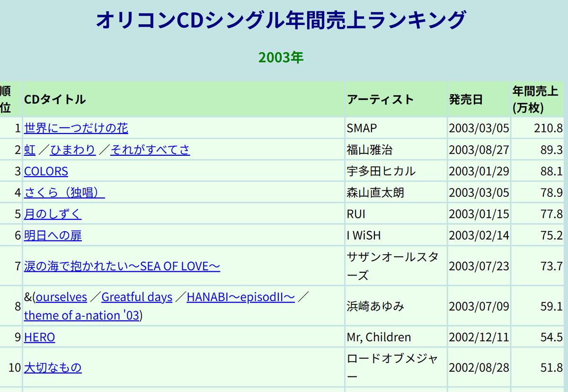
Task: Click rank number 10 cell
Action: (11, 367)
